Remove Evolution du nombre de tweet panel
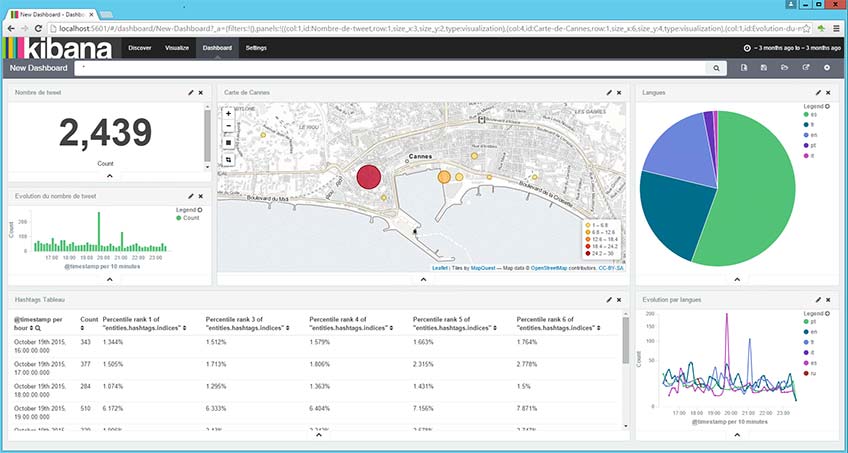Image resolution: width=848 pixels, height=453 pixels. click(x=201, y=196)
